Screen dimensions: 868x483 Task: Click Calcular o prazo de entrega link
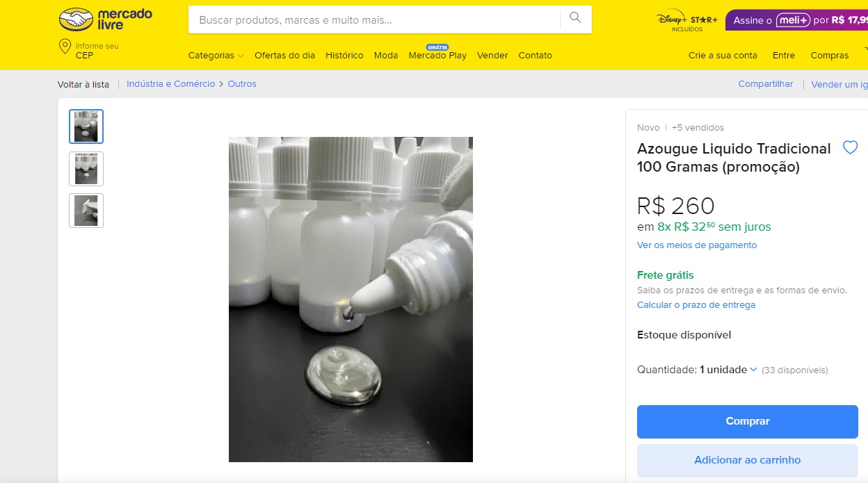tap(696, 305)
